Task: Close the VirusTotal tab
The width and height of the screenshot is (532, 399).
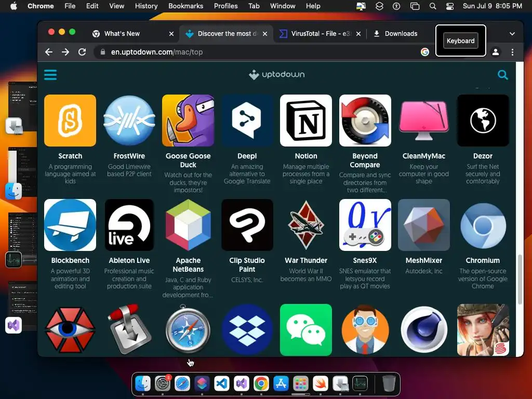Action: click(x=358, y=34)
